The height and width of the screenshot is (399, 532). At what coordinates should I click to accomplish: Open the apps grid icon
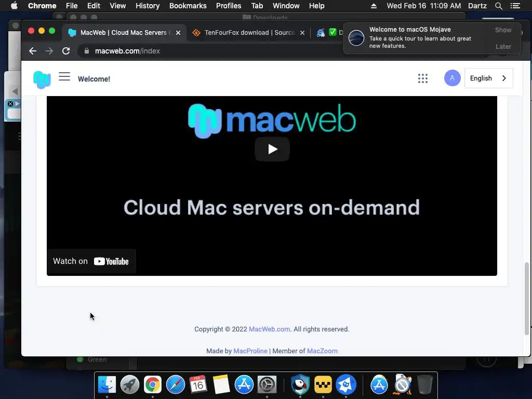click(423, 78)
